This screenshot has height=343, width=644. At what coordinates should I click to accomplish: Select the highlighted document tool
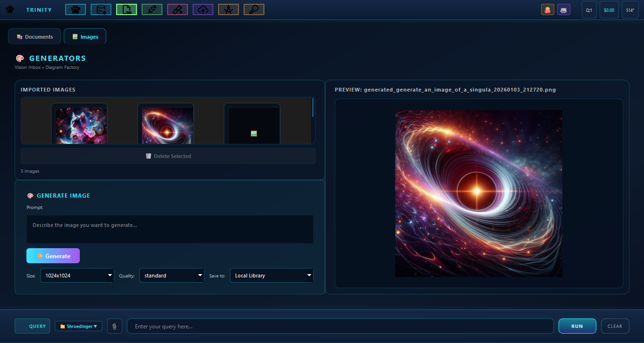[126, 9]
